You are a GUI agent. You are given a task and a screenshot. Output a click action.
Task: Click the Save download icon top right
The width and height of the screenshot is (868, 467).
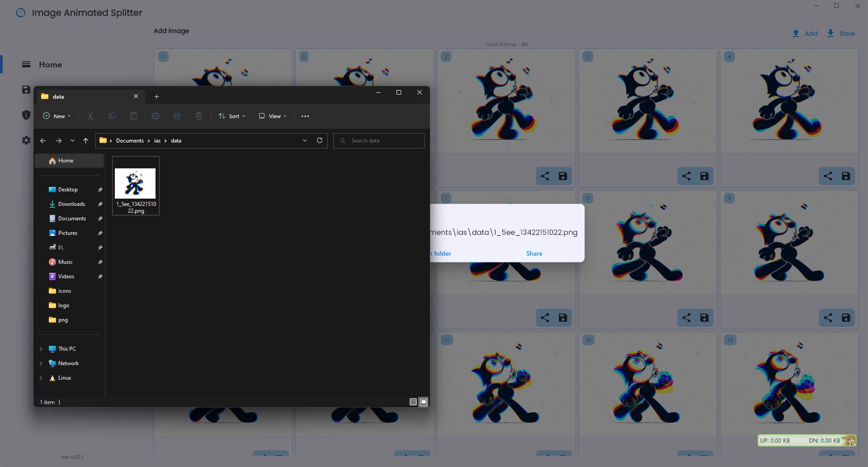[830, 33]
